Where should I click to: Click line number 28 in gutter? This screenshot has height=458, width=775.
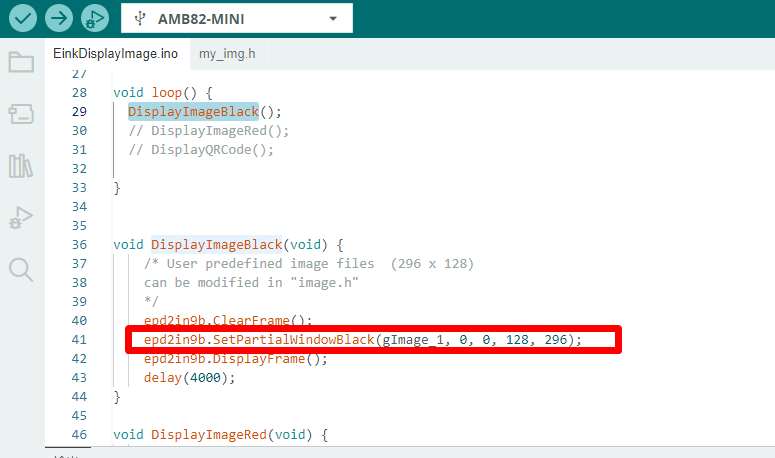click(x=79, y=92)
